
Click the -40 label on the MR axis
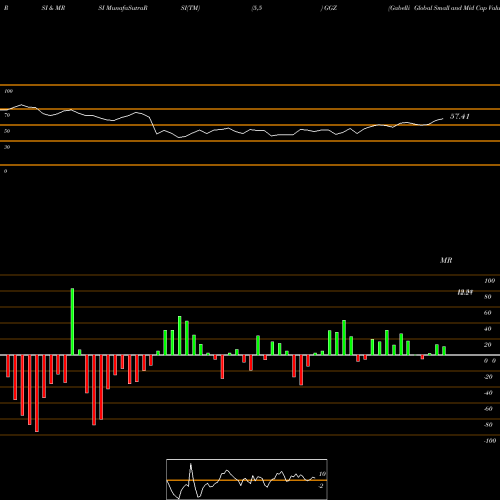coord(488,393)
